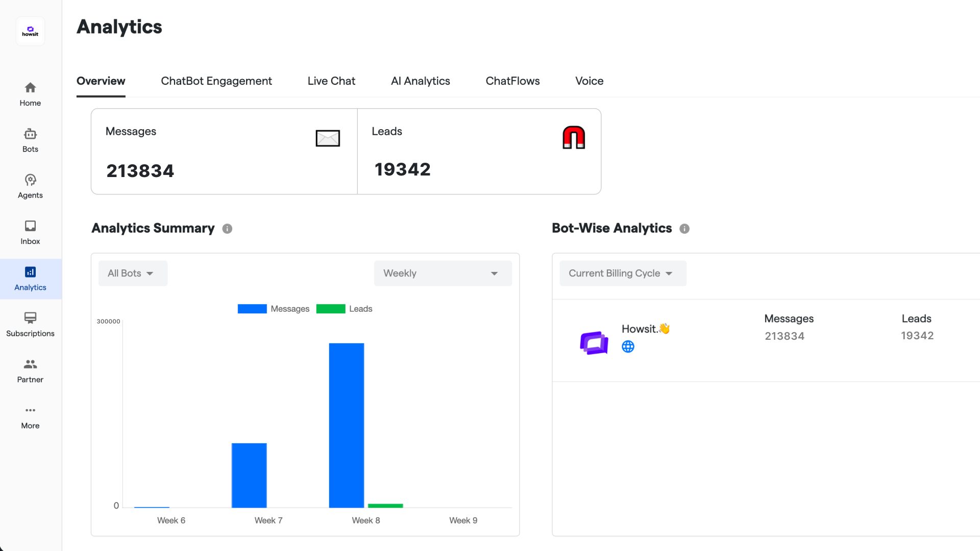Click the Bot-Wise Analytics heading
The width and height of the screenshot is (980, 551).
pos(612,228)
